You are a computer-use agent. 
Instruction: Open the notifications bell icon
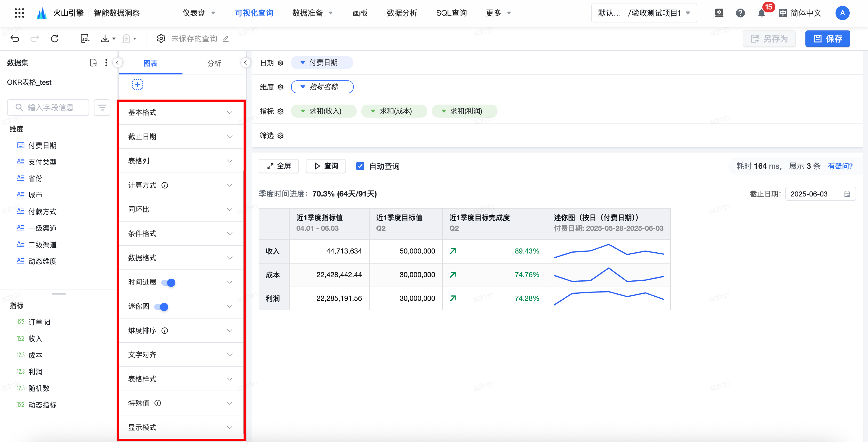(761, 14)
